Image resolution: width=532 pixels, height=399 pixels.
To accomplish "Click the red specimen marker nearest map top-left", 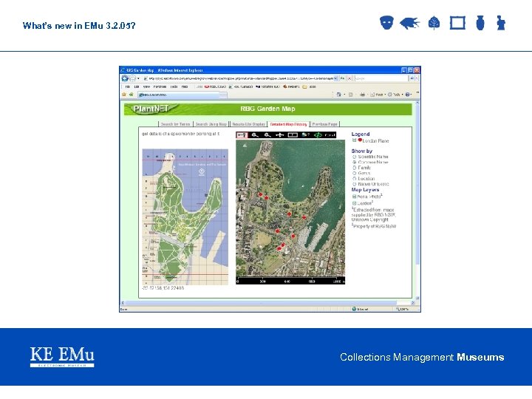I will [260, 194].
